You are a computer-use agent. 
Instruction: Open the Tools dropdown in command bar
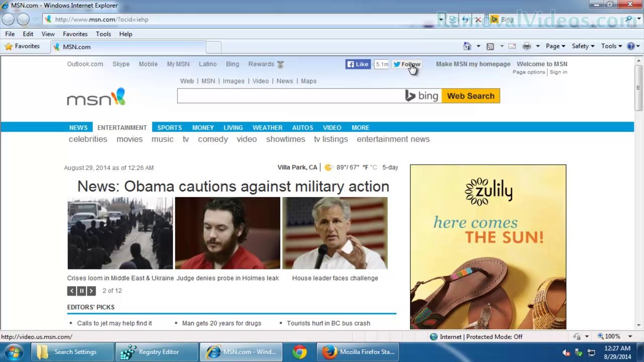tap(611, 46)
